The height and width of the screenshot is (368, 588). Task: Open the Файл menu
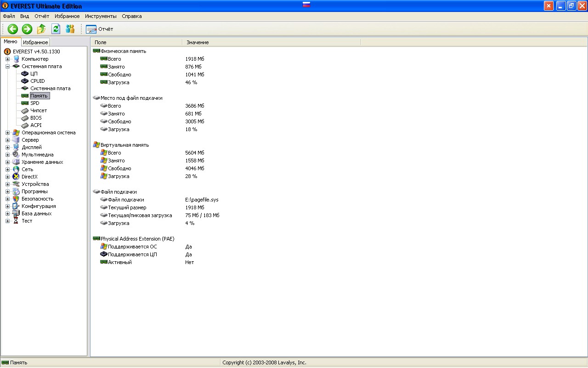click(9, 16)
